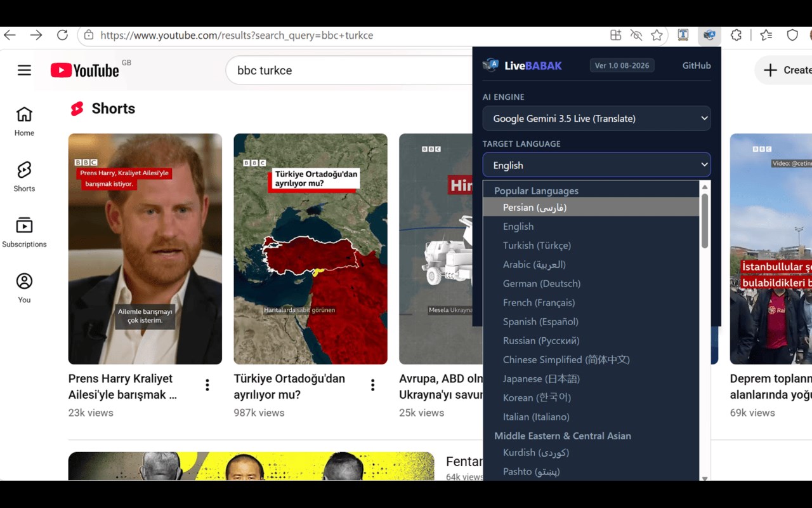
Task: Open the Target Language dropdown showing English
Action: click(x=596, y=165)
